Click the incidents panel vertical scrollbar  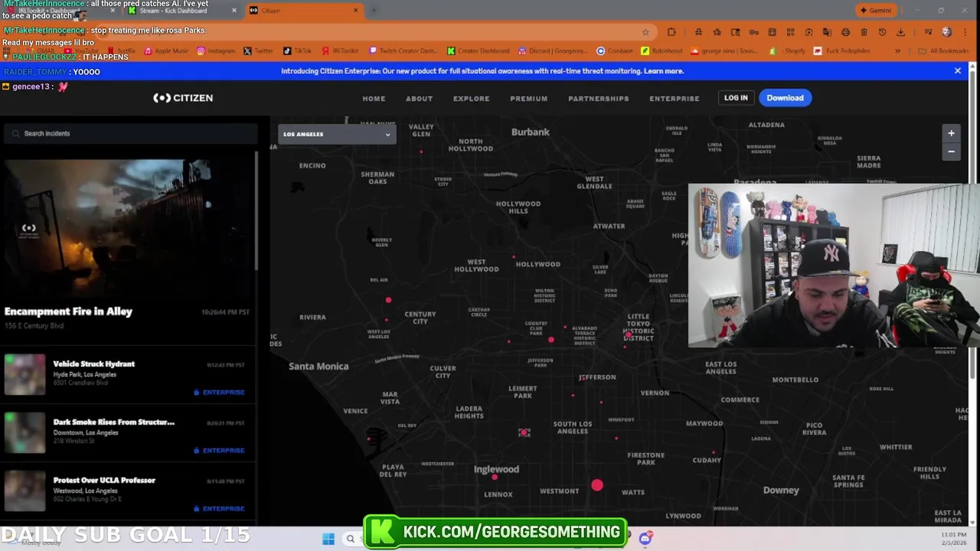[x=256, y=210]
